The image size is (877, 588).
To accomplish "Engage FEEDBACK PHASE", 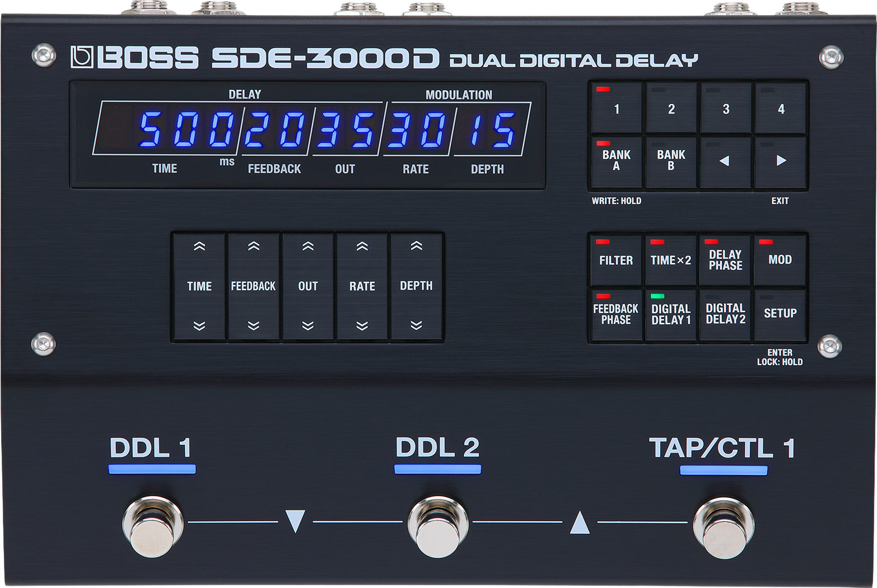I will coord(615,314).
